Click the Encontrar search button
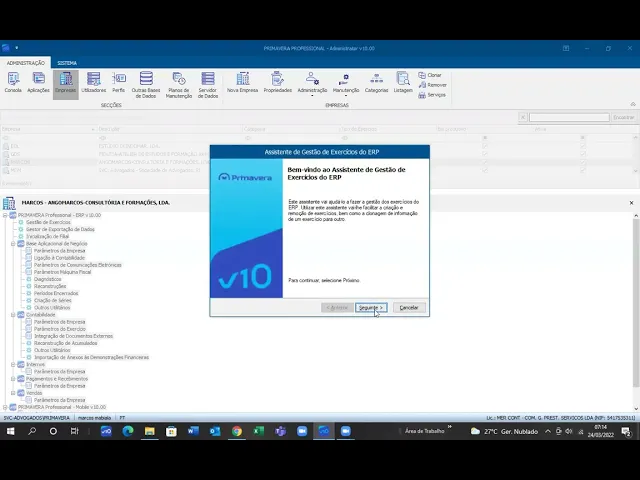This screenshot has width=640, height=480. [x=624, y=117]
